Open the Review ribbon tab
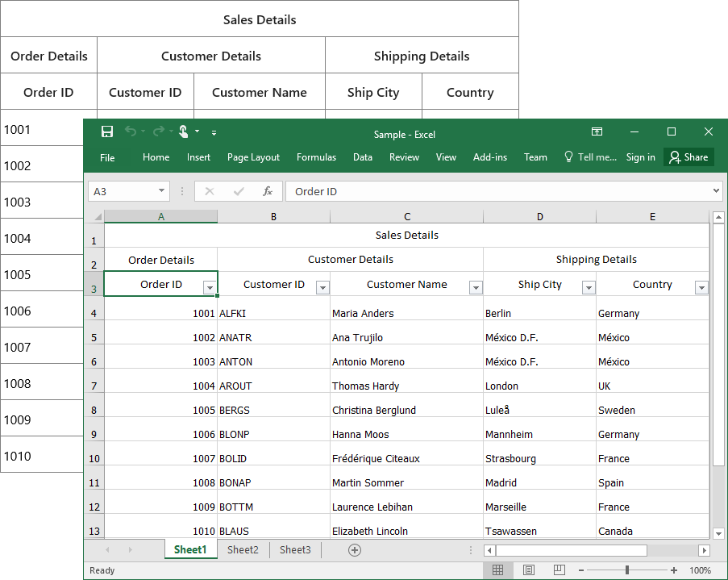This screenshot has height=580, width=728. point(404,157)
